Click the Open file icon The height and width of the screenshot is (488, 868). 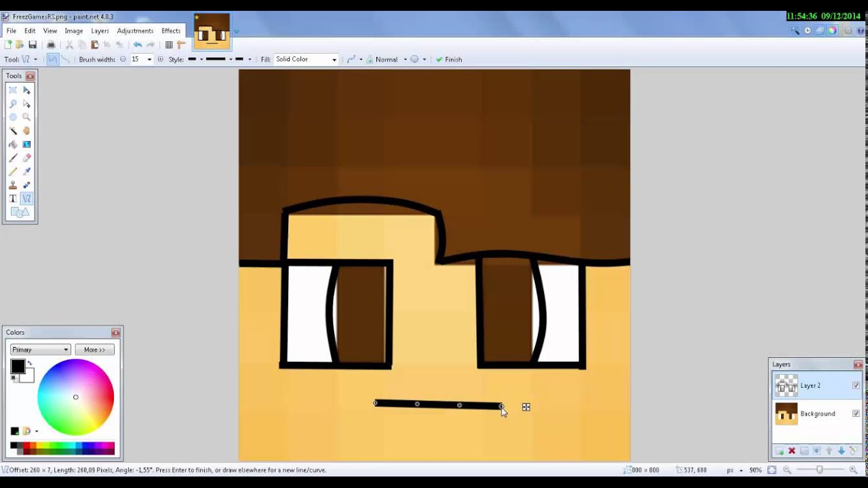20,45
